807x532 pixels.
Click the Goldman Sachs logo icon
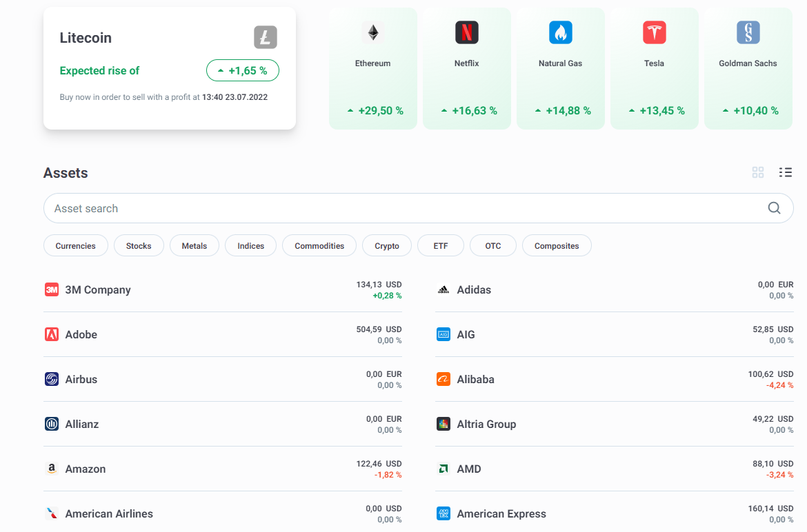click(748, 32)
